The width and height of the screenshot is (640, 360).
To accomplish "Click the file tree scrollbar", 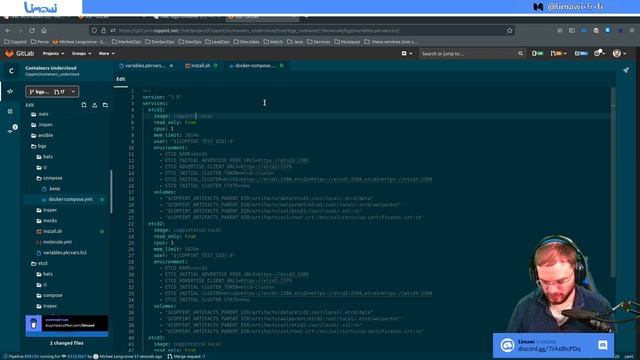I will coord(111,191).
